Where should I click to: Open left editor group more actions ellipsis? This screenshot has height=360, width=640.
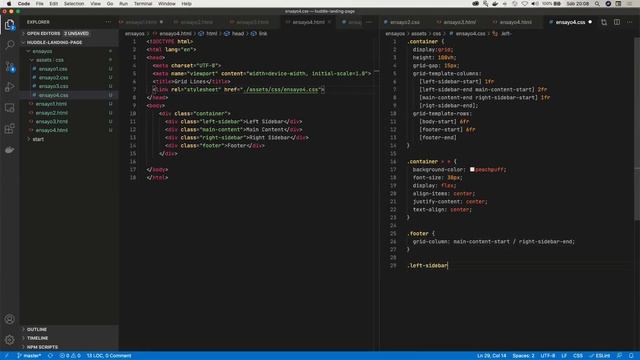[369, 22]
